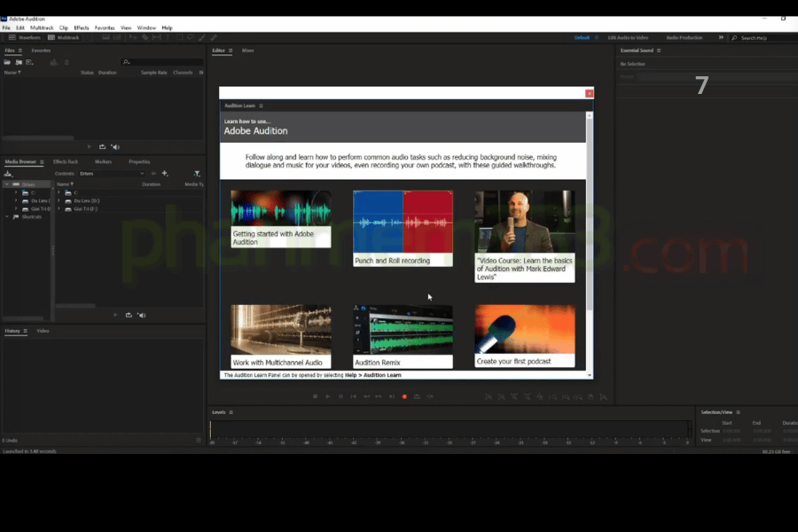Viewport: 798px width, 532px height.
Task: Collapse the Shortcuts tree node
Action: [x=7, y=216]
